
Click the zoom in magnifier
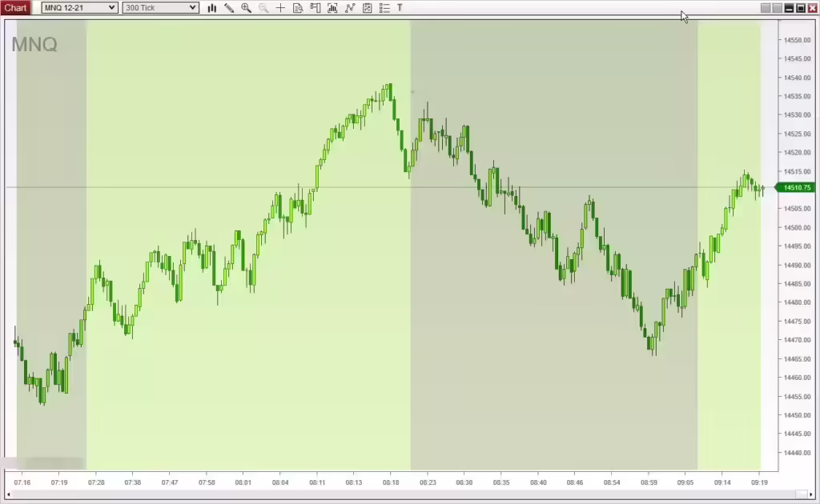tap(246, 8)
